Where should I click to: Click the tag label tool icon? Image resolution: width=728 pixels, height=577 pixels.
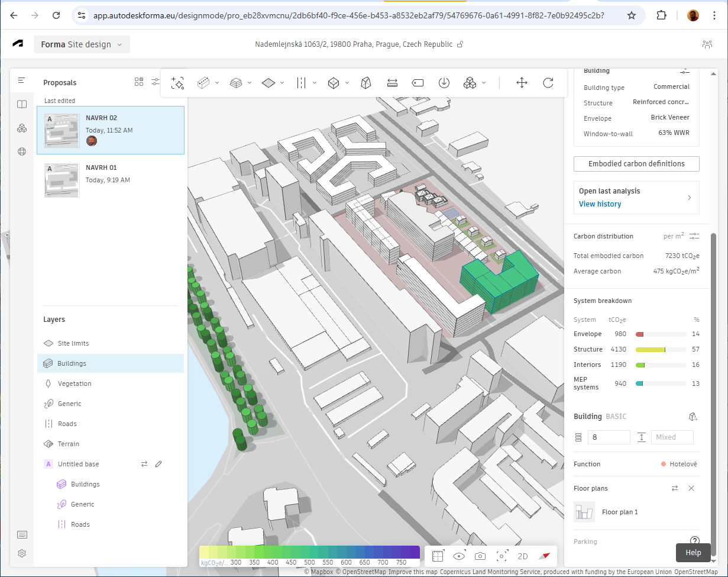point(418,83)
